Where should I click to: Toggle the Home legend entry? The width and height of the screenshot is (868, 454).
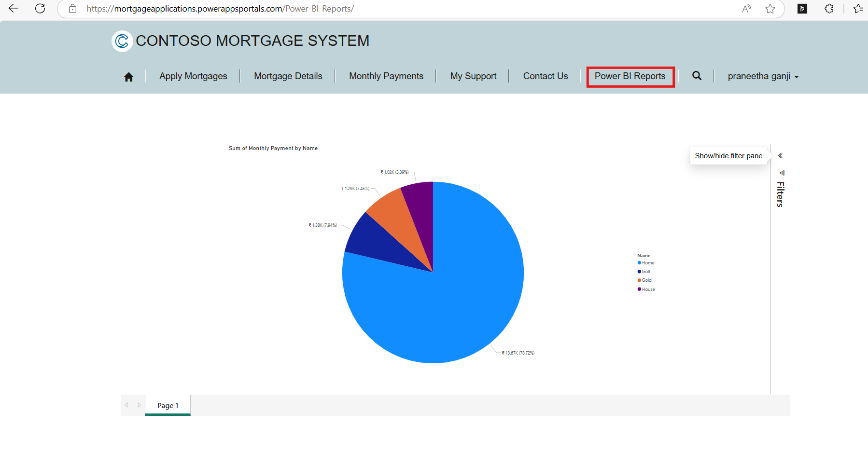tap(648, 263)
